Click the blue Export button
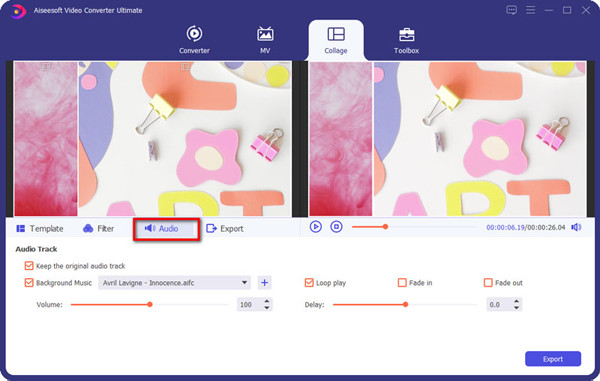The height and width of the screenshot is (381, 600). [553, 359]
